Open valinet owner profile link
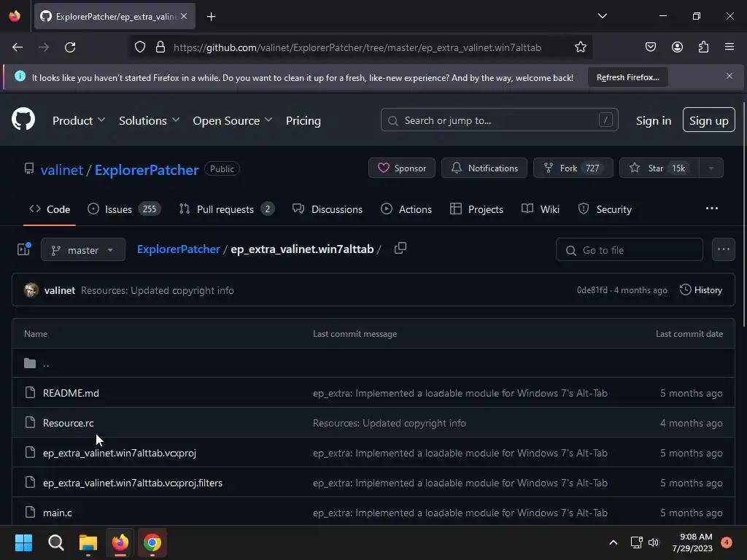Image resolution: width=747 pixels, height=560 pixels. [x=61, y=170]
